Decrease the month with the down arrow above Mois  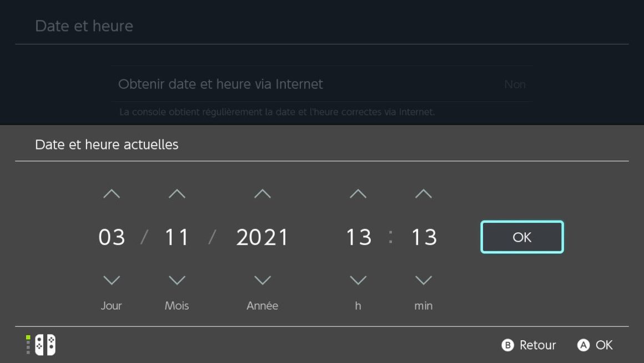[x=177, y=280]
